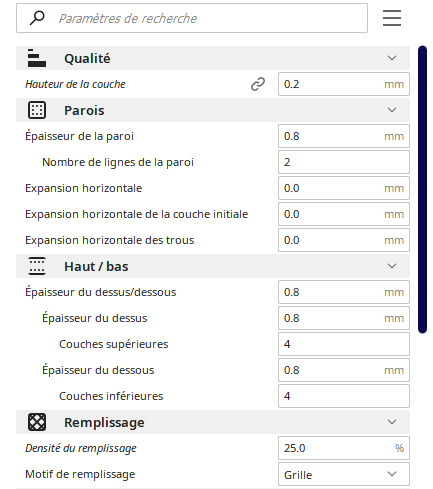The width and height of the screenshot is (433, 489).
Task: Edit the Épaisseur de la paroi value
Action: (x=344, y=136)
